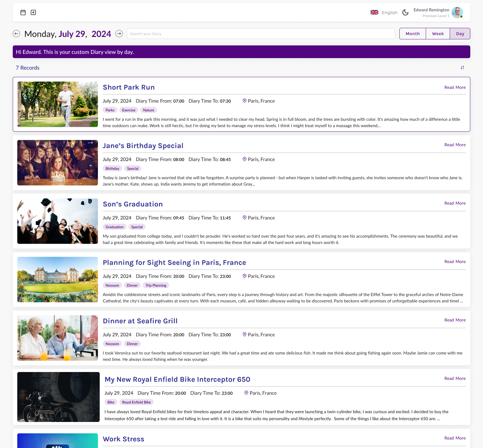
Task: Click Edward Remington's profile avatar
Action: pos(457,12)
